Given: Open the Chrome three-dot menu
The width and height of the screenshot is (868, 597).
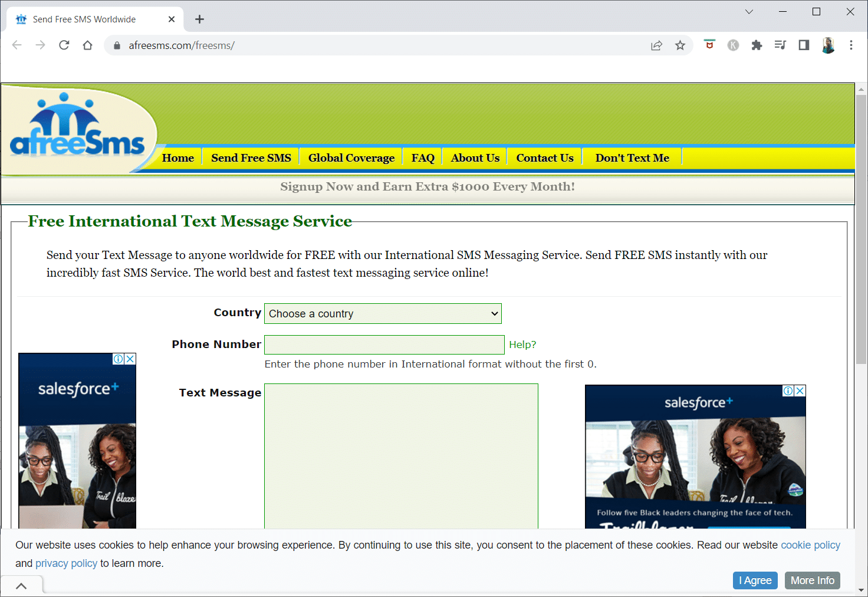Looking at the screenshot, I should (851, 45).
